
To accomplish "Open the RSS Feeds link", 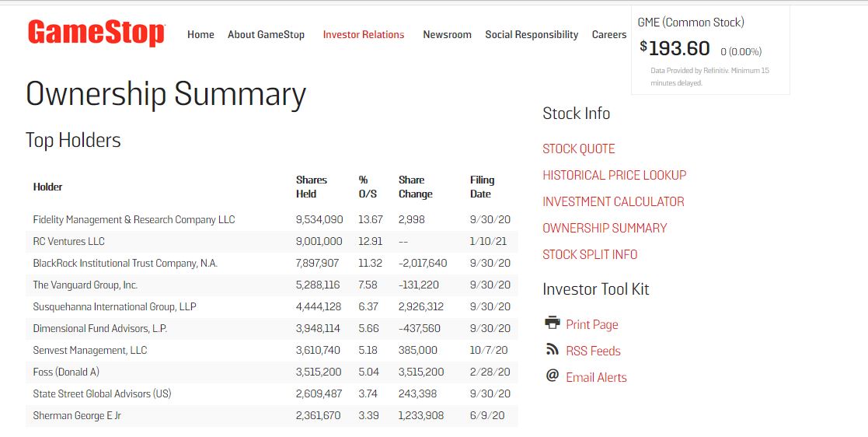I will 593,351.
